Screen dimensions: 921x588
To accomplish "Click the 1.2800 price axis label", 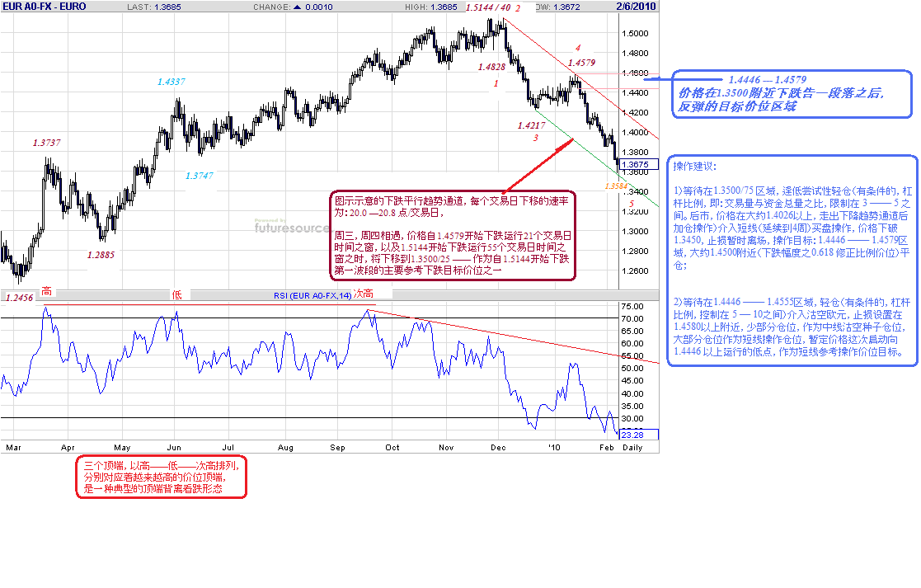I will click(x=635, y=252).
